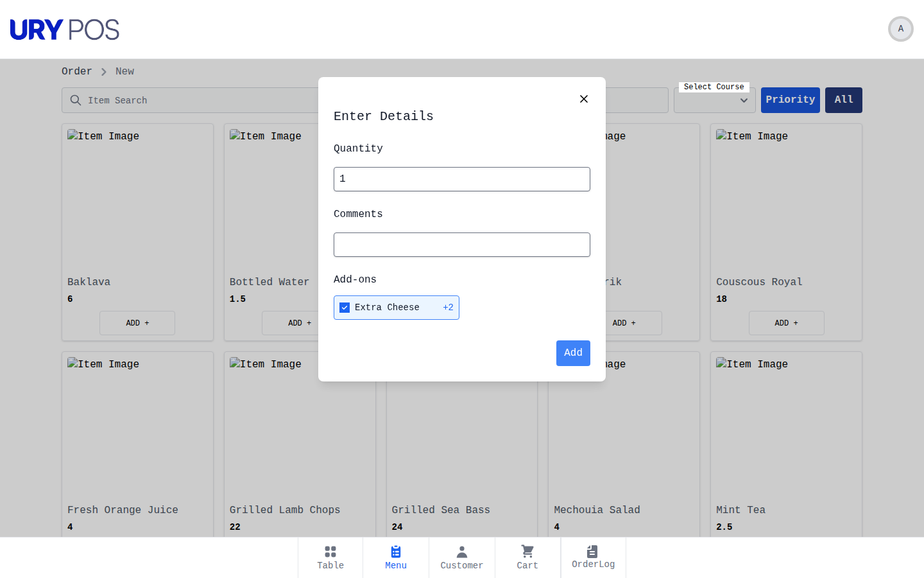The image size is (924, 578).
Task: Click the Bottled Water item name
Action: [x=269, y=282]
